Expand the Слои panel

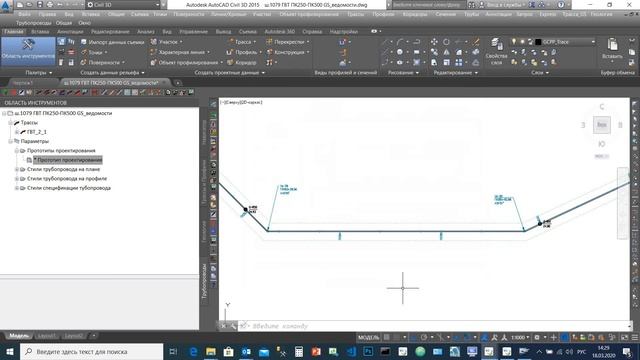540,73
